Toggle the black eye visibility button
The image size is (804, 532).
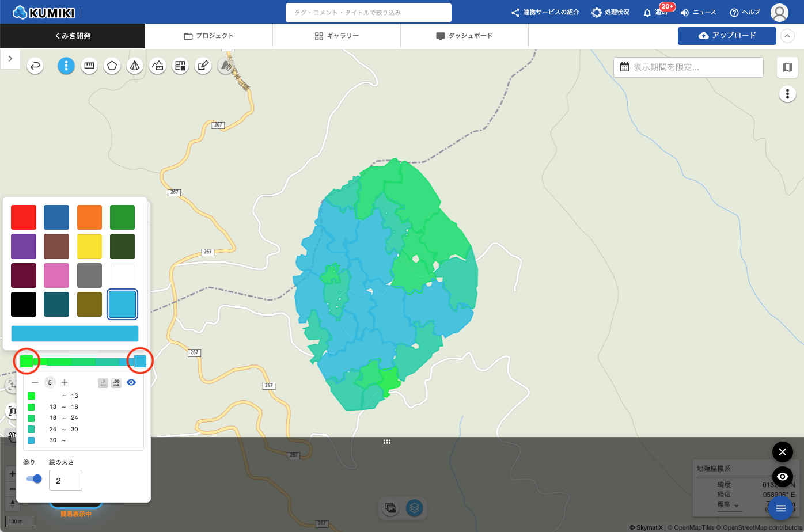[782, 477]
